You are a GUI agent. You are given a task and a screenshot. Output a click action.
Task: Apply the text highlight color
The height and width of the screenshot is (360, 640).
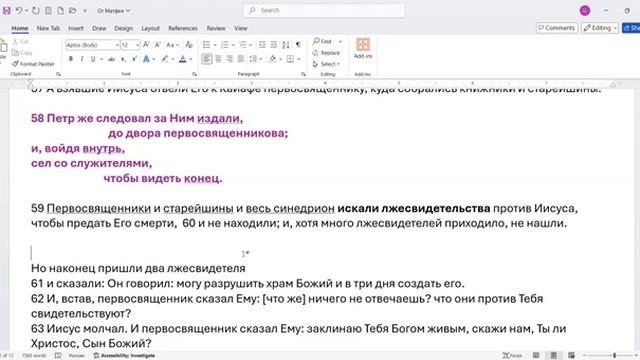(x=164, y=59)
